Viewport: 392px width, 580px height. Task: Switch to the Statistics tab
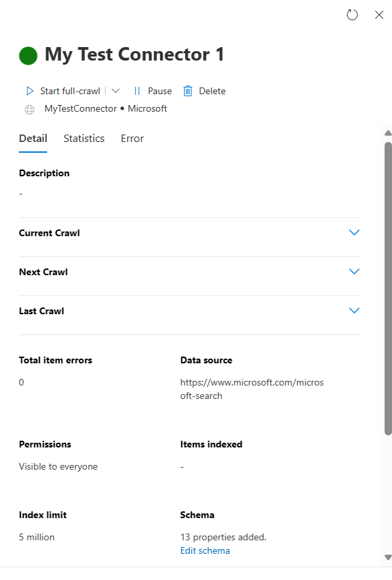(84, 139)
